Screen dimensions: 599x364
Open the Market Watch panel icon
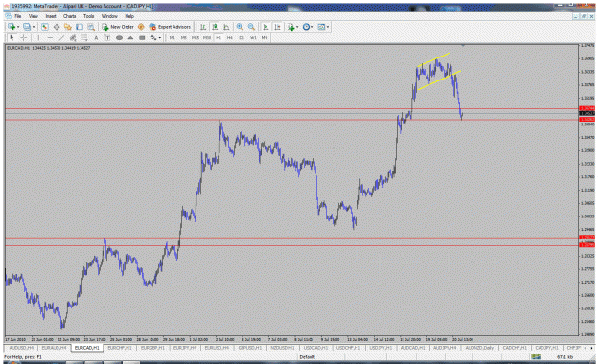click(x=45, y=27)
